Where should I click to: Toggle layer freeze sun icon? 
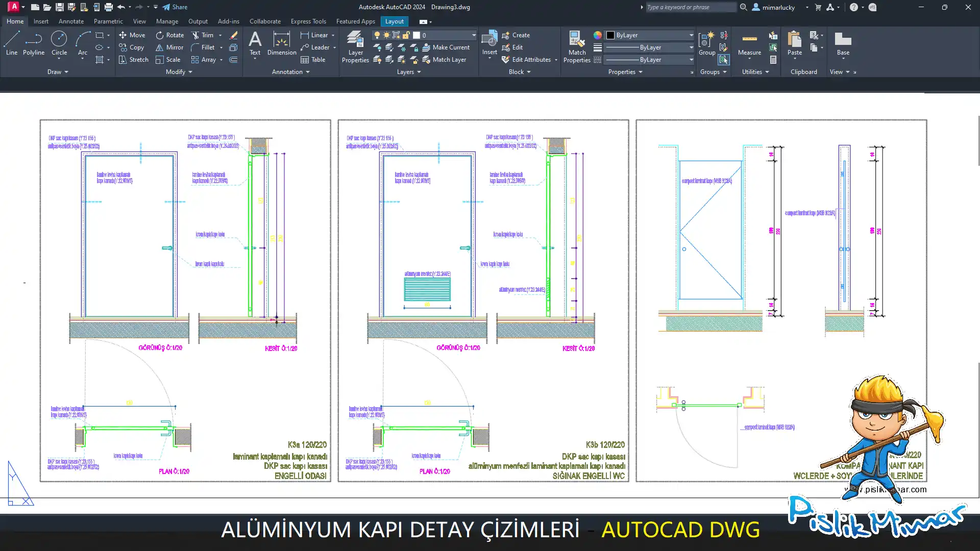coord(386,35)
